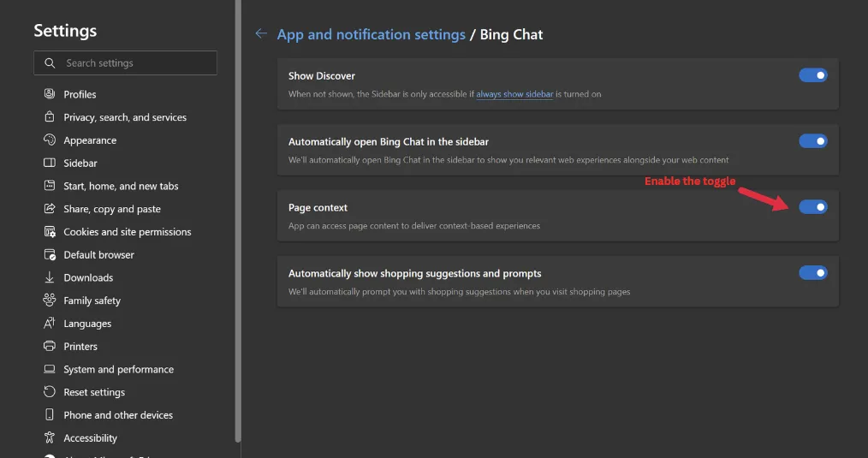
Task: Toggle Automatically open Bing Chat in sidebar
Action: 812,141
